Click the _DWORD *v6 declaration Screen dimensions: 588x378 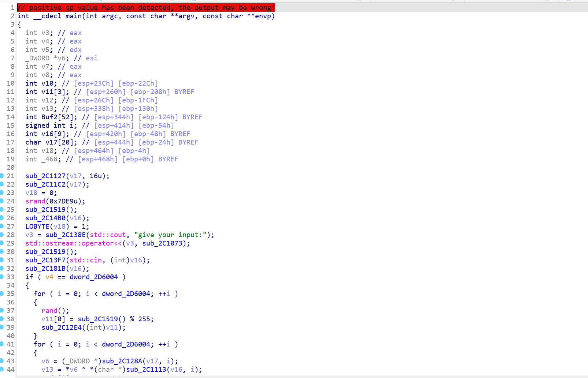click(x=47, y=58)
